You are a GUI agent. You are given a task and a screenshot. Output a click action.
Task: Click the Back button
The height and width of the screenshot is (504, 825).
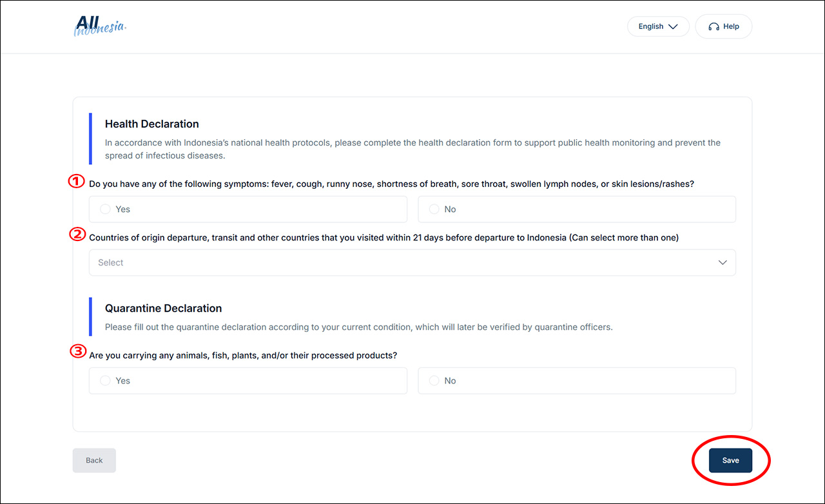tap(94, 460)
